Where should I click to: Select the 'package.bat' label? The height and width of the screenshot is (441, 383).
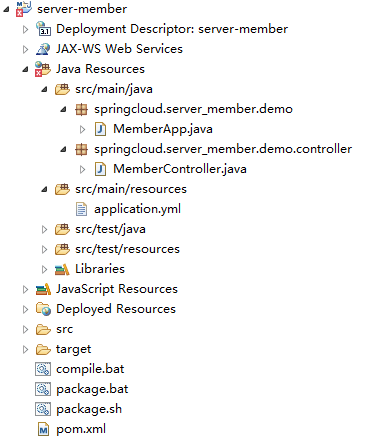[92, 389]
